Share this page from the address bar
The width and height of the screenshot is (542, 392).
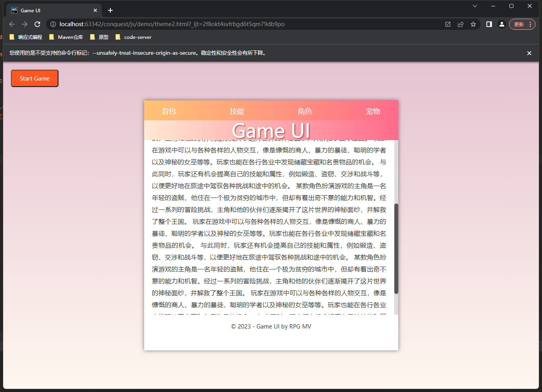pos(461,24)
